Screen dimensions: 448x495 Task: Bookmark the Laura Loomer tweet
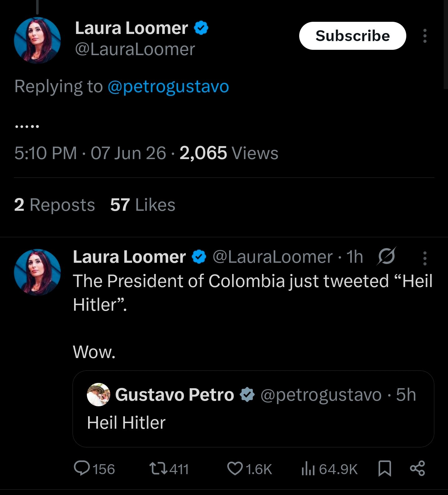(384, 469)
